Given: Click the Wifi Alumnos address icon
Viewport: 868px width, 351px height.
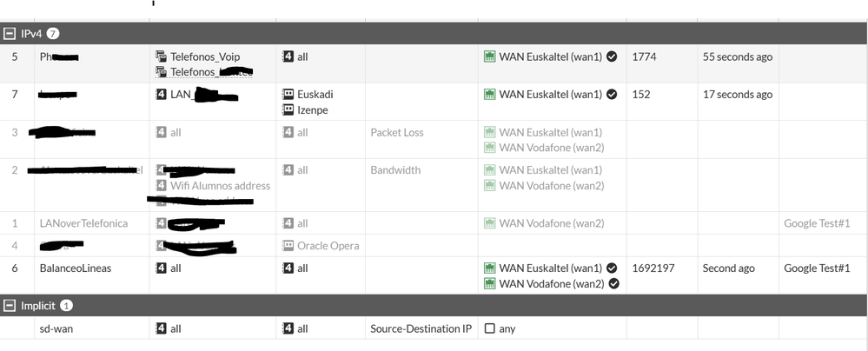Looking at the screenshot, I should click(x=161, y=186).
